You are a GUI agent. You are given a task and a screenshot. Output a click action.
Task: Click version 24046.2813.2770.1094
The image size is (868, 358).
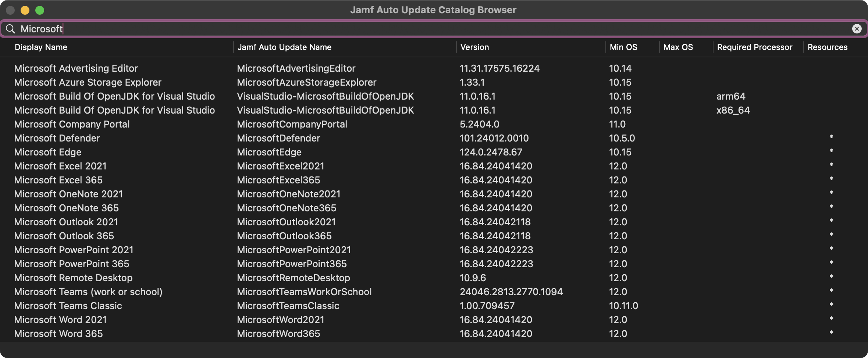[x=511, y=292]
